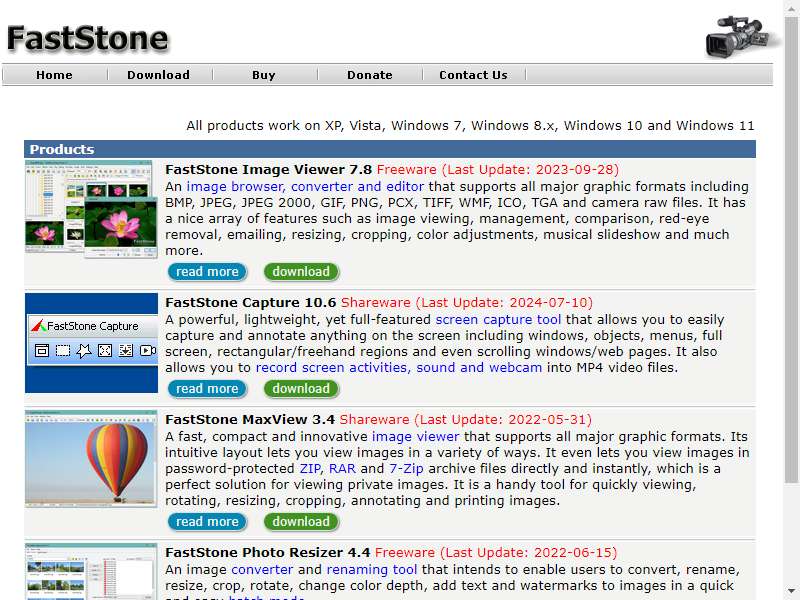Click 'read more' for FastStone Image Viewer
The image size is (800, 600).
point(207,271)
